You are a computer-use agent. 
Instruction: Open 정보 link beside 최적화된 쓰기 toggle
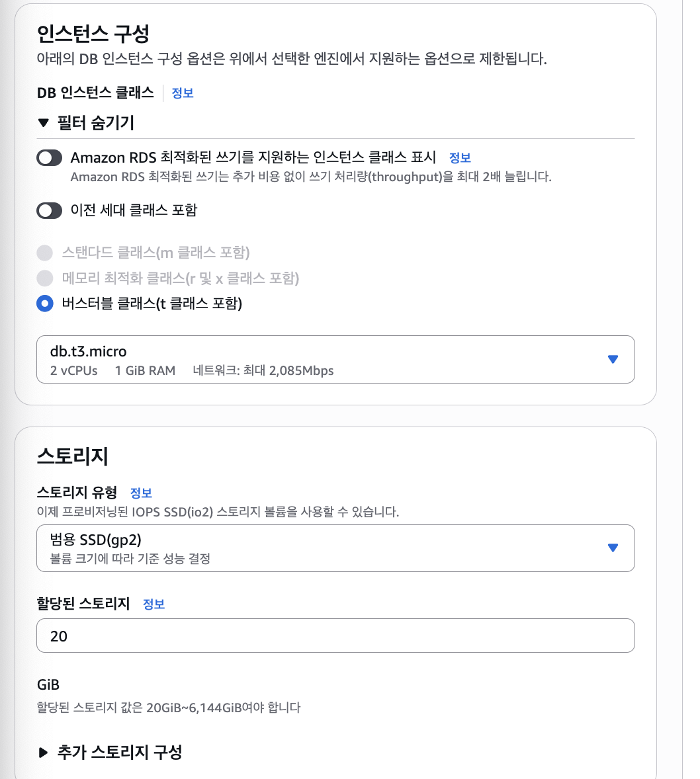coord(460,158)
